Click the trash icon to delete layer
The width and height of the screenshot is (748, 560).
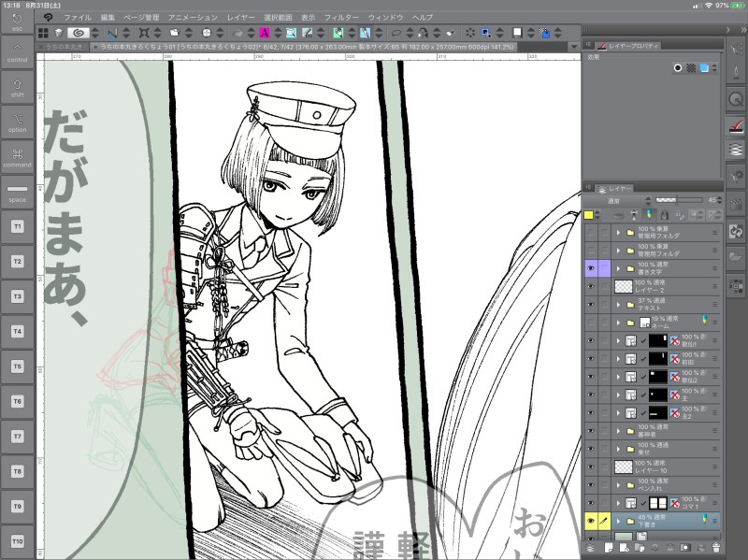click(x=715, y=548)
